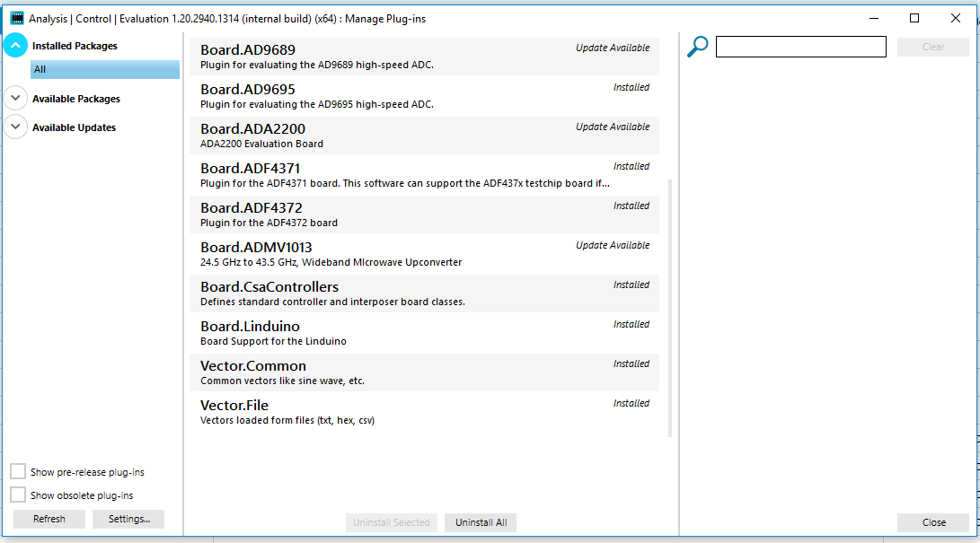
Task: Click the Installed Packages header label
Action: pos(75,46)
